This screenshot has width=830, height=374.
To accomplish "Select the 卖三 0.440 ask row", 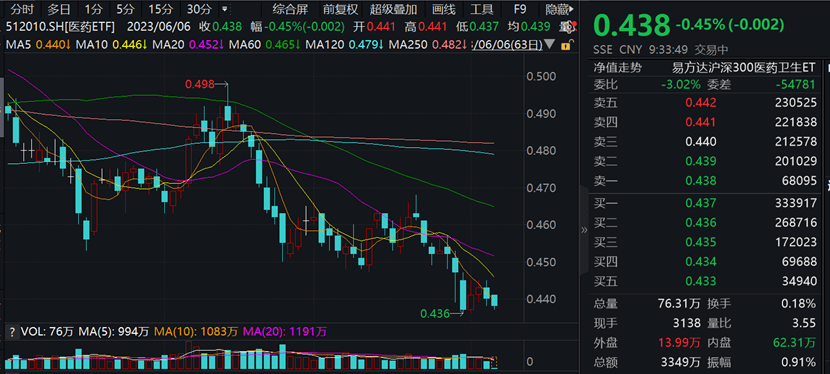I will (705, 142).
